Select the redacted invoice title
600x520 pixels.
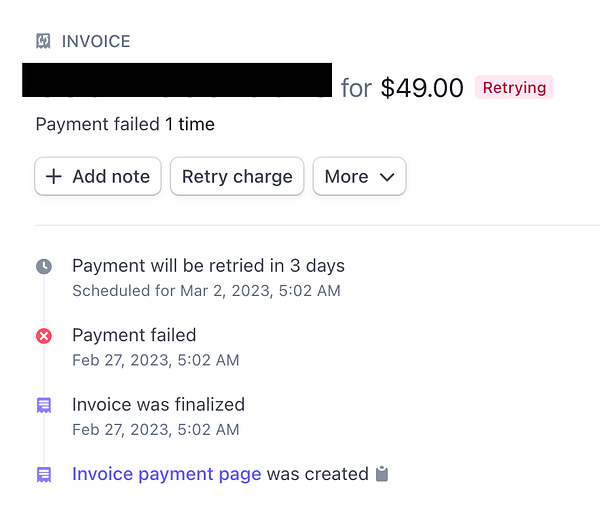[x=176, y=80]
